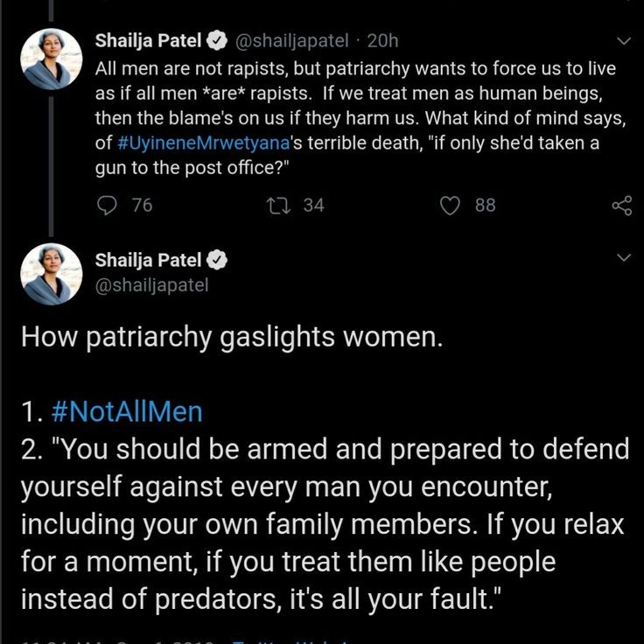This screenshot has height=644, width=644.
Task: Like the tweet showing 88 likes
Action: (x=450, y=205)
